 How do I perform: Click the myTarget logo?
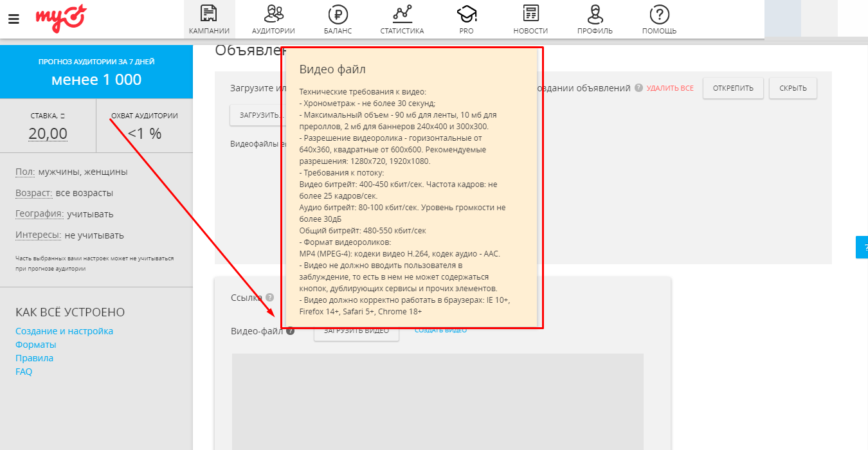(x=60, y=19)
